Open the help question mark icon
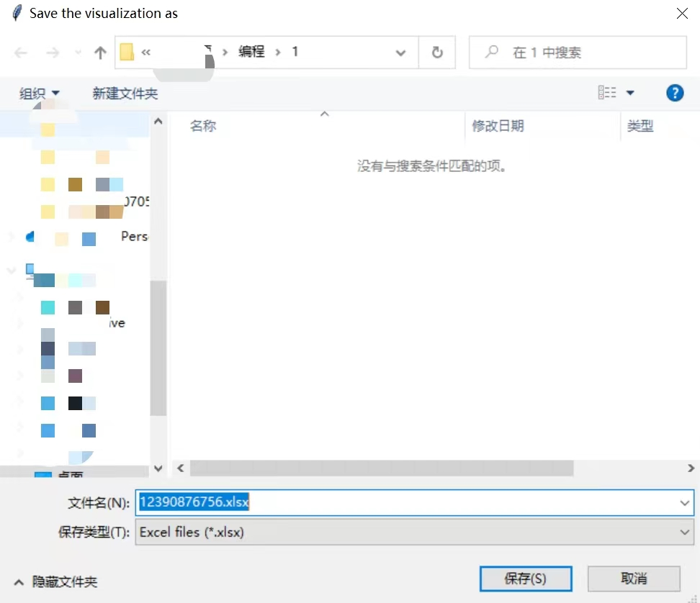 (675, 92)
